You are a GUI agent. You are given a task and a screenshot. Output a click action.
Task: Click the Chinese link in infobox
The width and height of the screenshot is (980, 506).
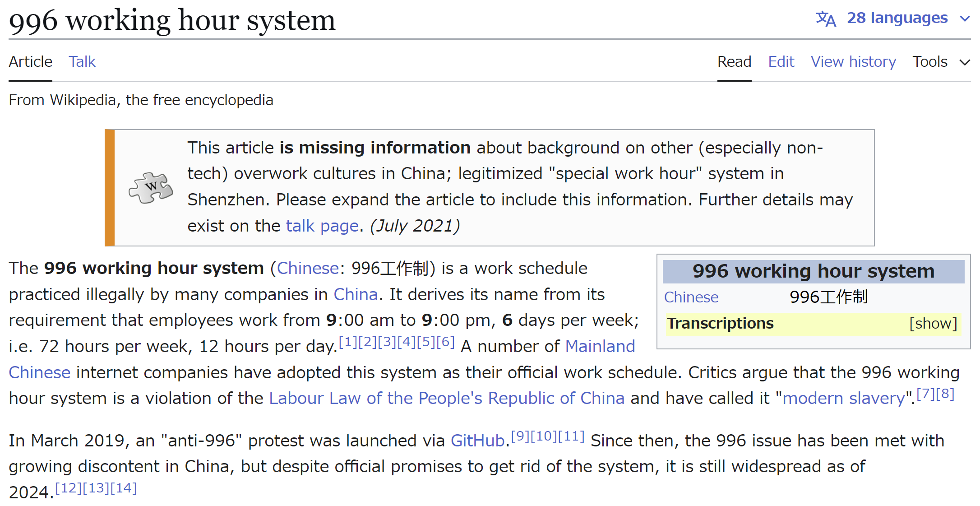tap(691, 297)
